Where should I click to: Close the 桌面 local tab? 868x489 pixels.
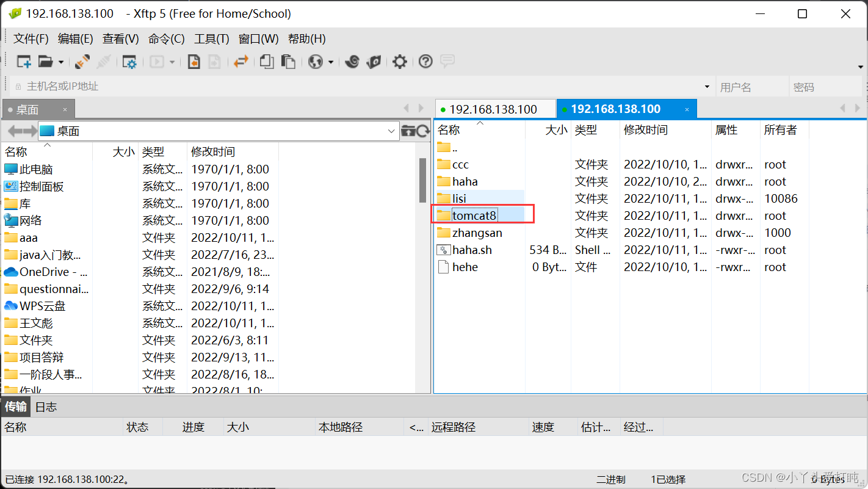point(65,110)
